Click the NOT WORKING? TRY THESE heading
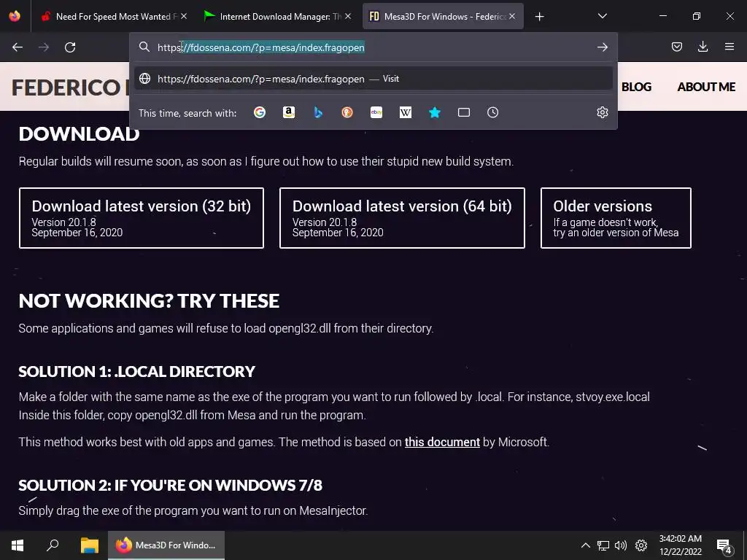This screenshot has height=560, width=747. pyautogui.click(x=149, y=301)
